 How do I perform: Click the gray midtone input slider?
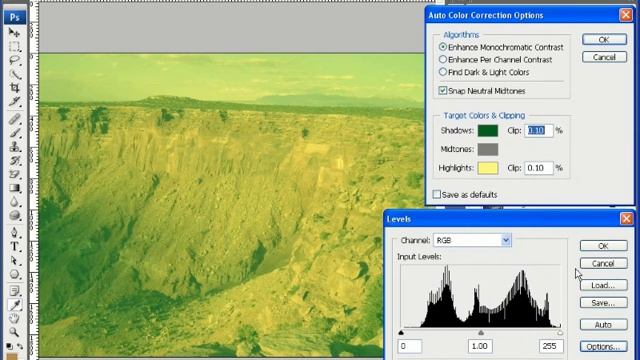(481, 333)
